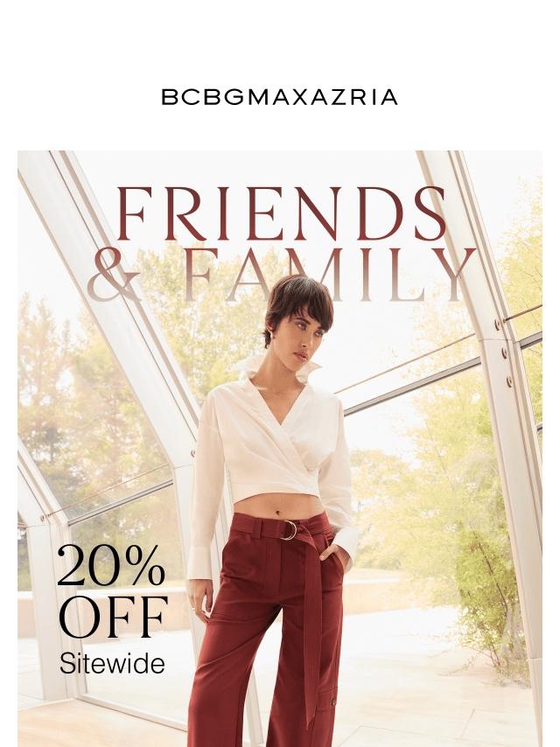
Task: Click the cargo pocket button on pants
Action: (x=332, y=702)
